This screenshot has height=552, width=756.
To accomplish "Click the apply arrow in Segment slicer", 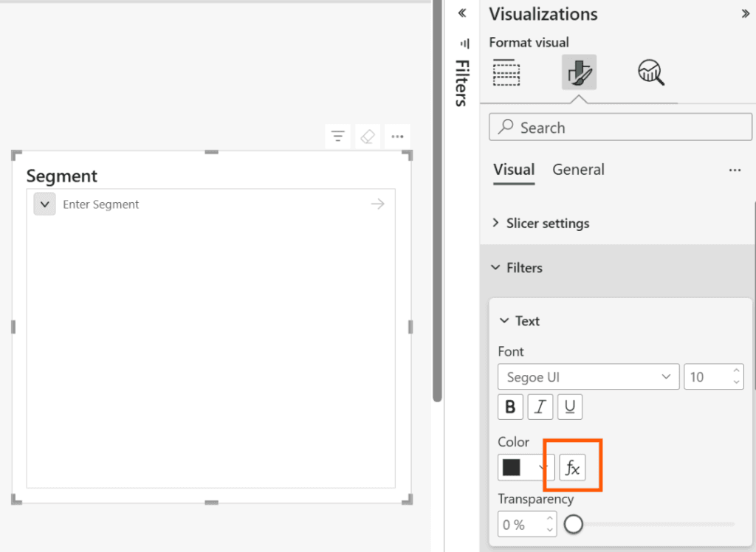I will tap(377, 204).
